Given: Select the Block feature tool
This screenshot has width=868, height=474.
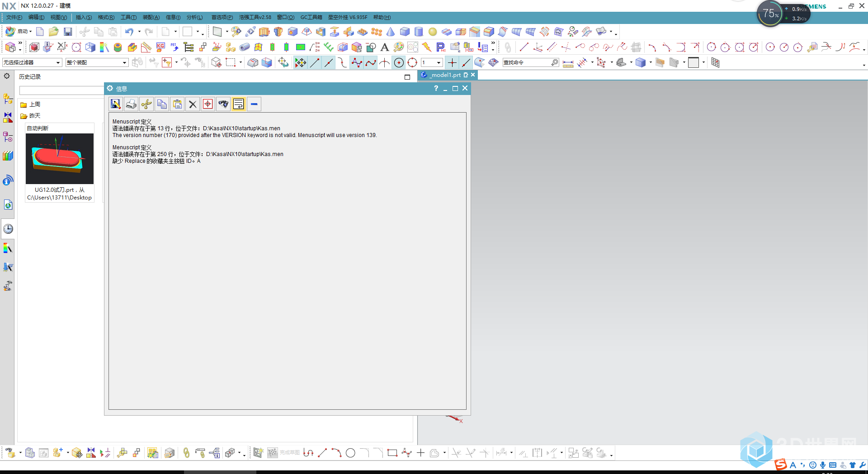Looking at the screenshot, I should point(405,32).
